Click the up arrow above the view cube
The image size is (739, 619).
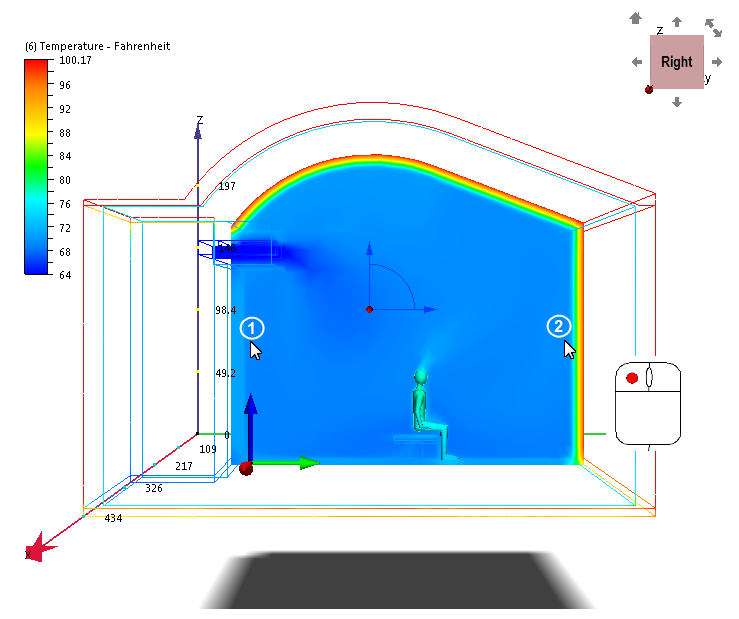point(677,22)
